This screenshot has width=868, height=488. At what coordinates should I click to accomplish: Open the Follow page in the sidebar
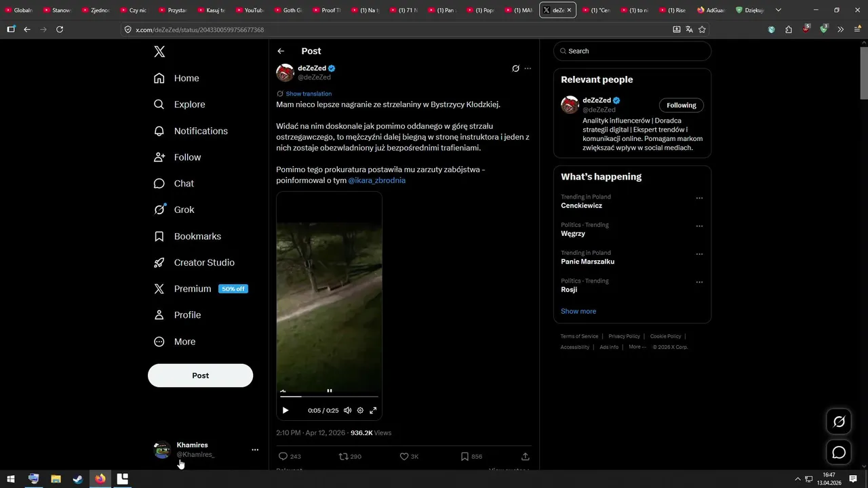pyautogui.click(x=177, y=157)
